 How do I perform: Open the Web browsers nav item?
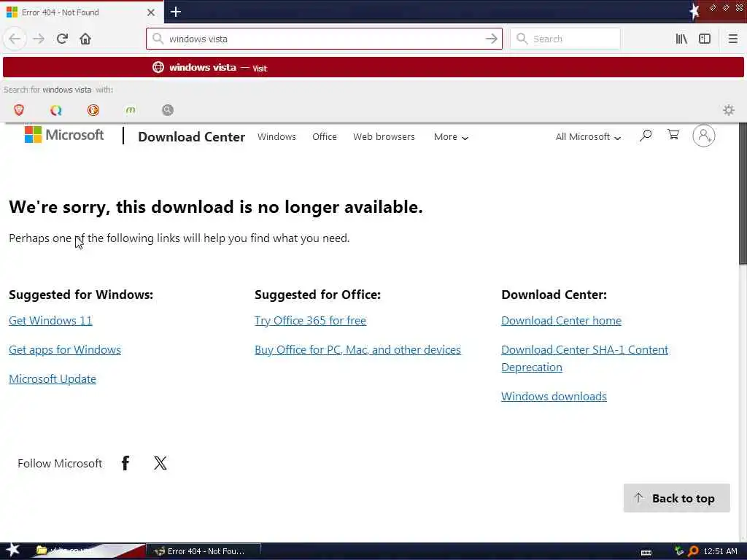click(384, 136)
